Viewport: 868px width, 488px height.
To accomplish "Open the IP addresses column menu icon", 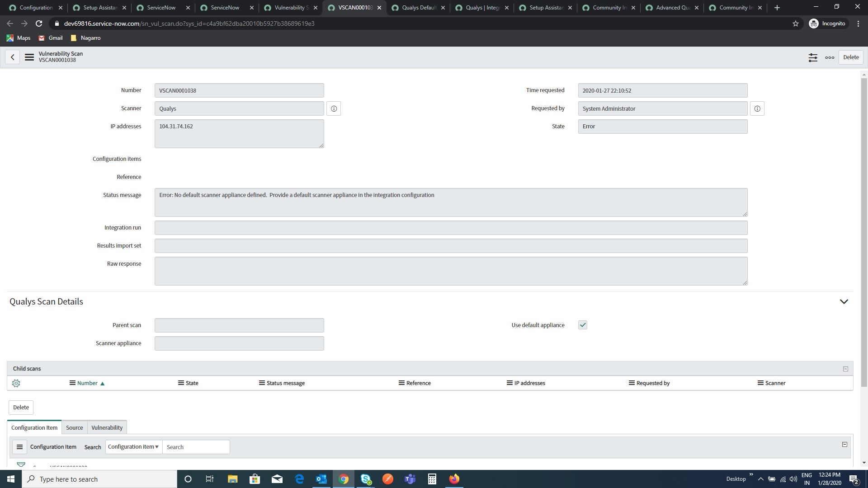I will coord(509,383).
